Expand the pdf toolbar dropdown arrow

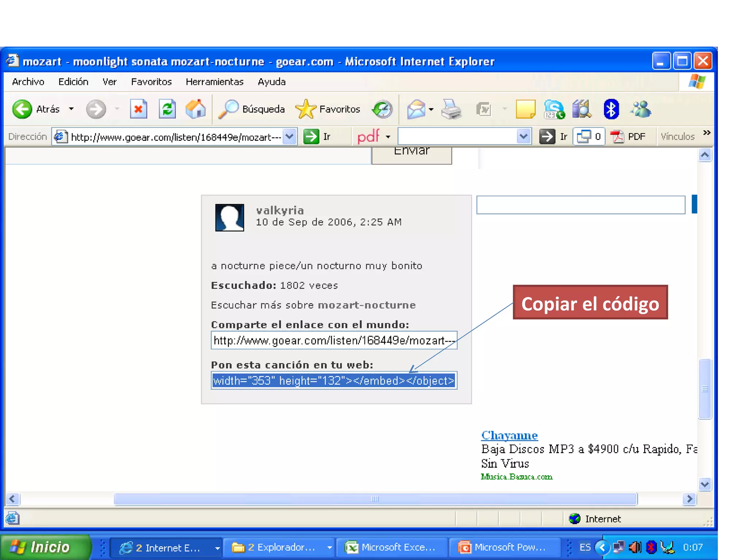coord(388,137)
